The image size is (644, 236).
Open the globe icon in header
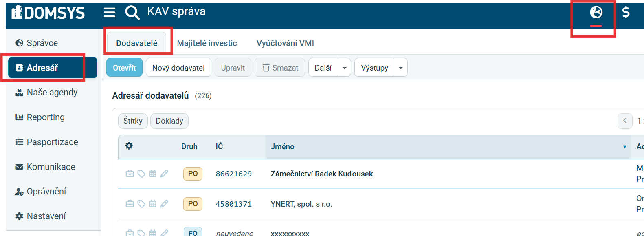click(596, 13)
